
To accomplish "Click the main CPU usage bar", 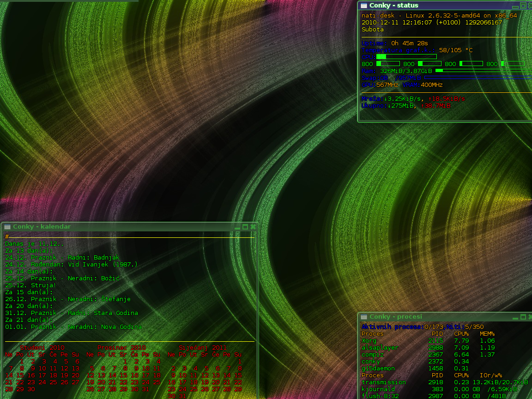I will tap(406, 57).
